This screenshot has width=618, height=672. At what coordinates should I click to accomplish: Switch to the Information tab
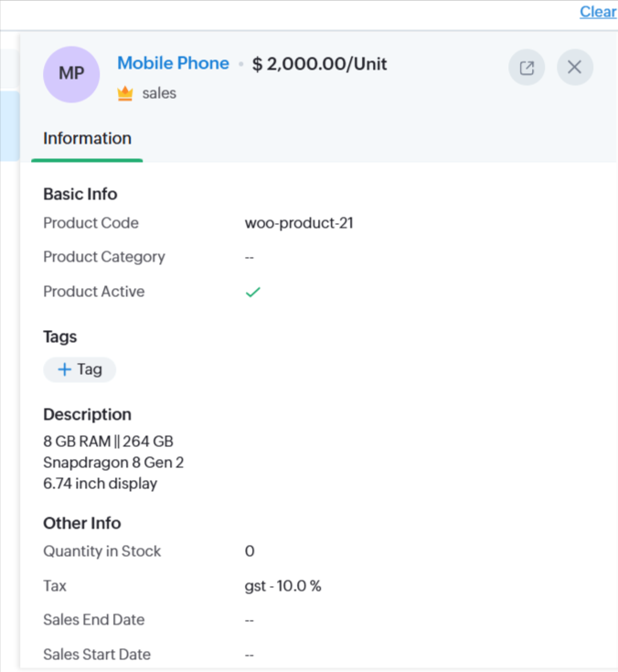pos(87,139)
